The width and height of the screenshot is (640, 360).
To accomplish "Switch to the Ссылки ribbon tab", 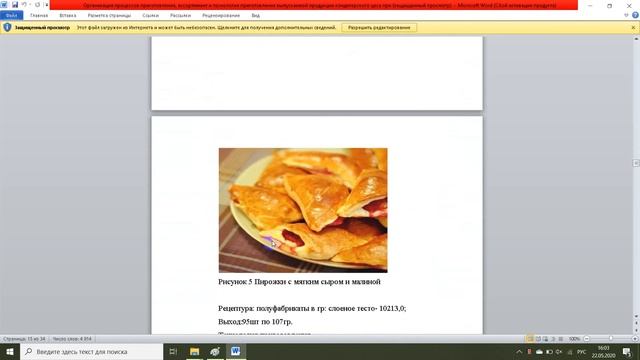I will pyautogui.click(x=150, y=16).
